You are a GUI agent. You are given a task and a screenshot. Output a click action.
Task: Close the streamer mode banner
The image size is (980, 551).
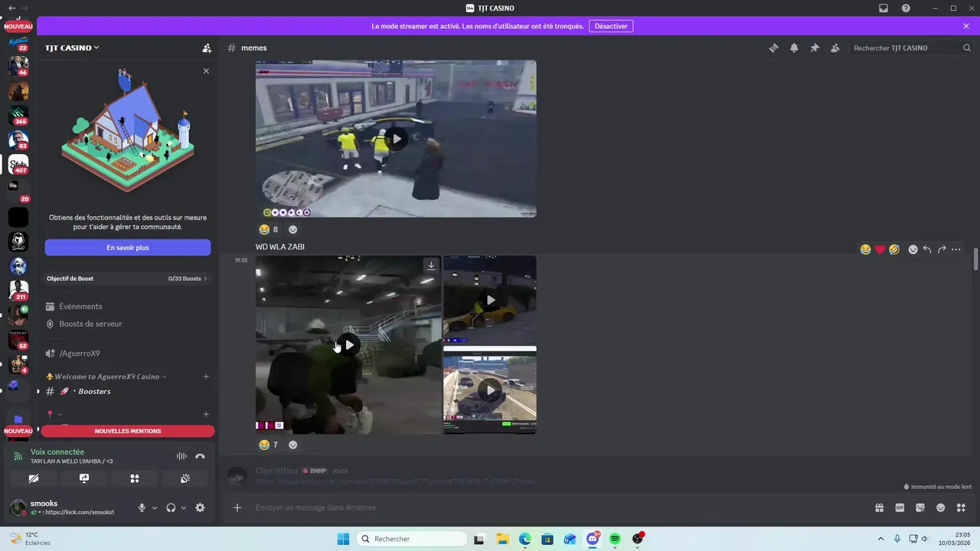point(966,26)
